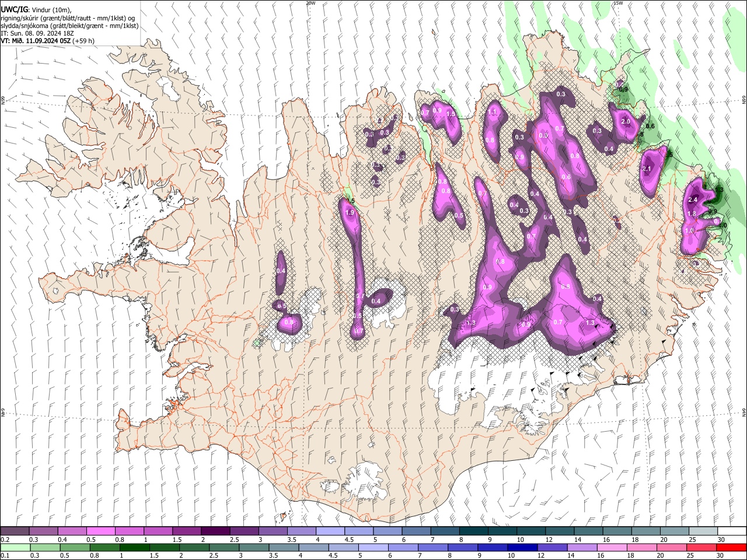Click the '1.9' value on the narrow band
747x560 pixels.
pos(350,213)
